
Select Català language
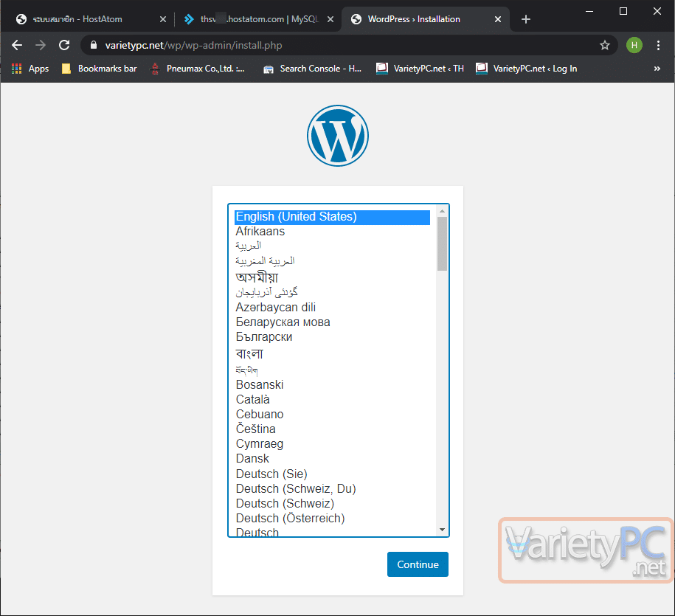(332, 399)
